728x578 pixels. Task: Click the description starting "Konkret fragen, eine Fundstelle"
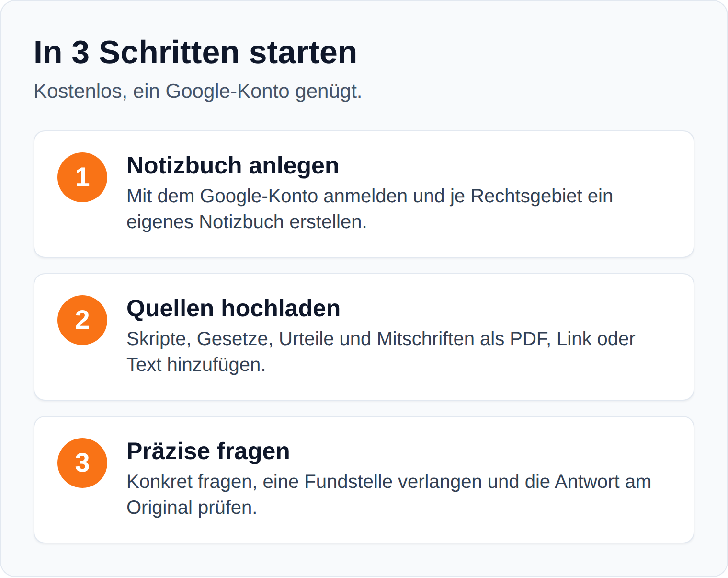pos(389,495)
